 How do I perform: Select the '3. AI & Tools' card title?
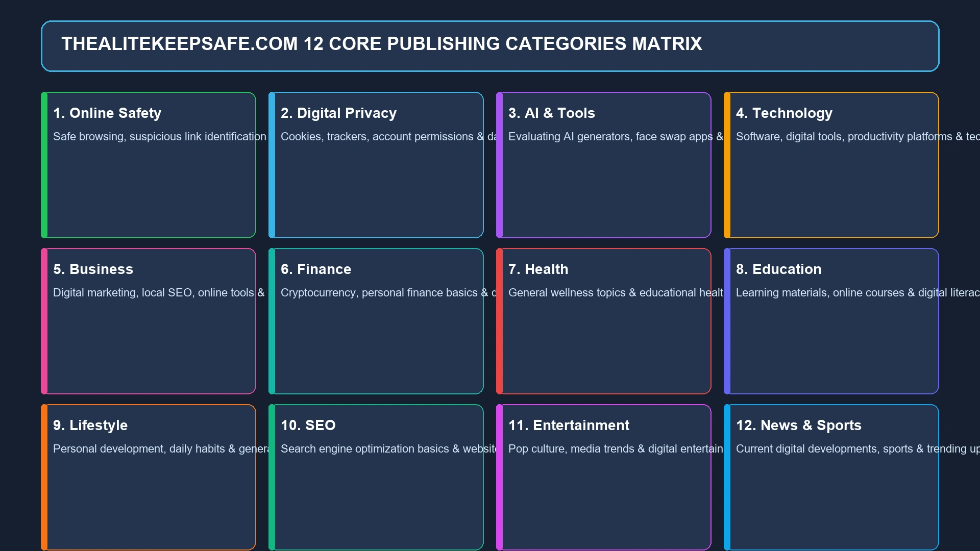(552, 113)
